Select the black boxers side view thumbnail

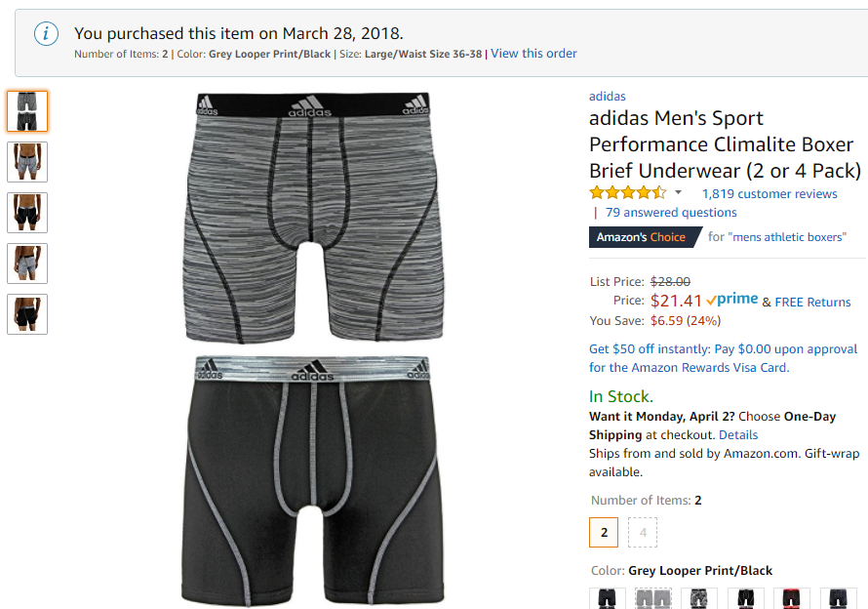coord(27,314)
